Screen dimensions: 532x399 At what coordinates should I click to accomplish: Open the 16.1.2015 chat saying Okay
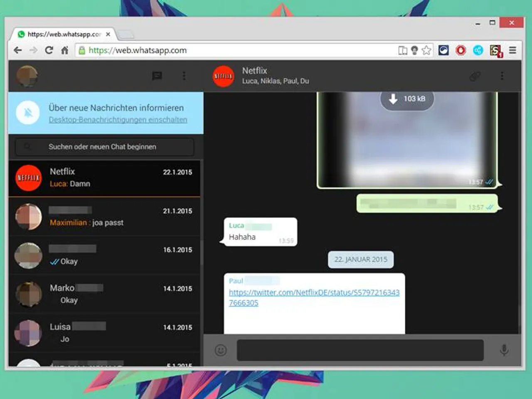[104, 255]
